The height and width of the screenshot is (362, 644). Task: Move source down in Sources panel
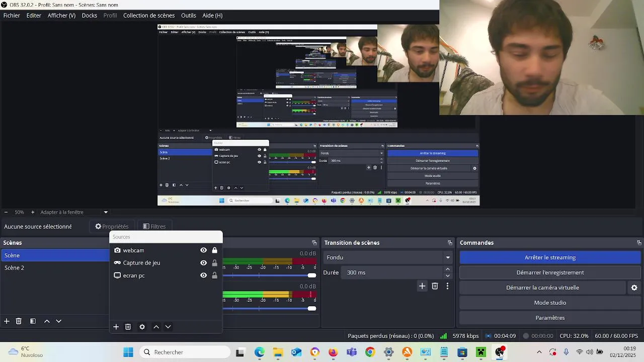[168, 327]
